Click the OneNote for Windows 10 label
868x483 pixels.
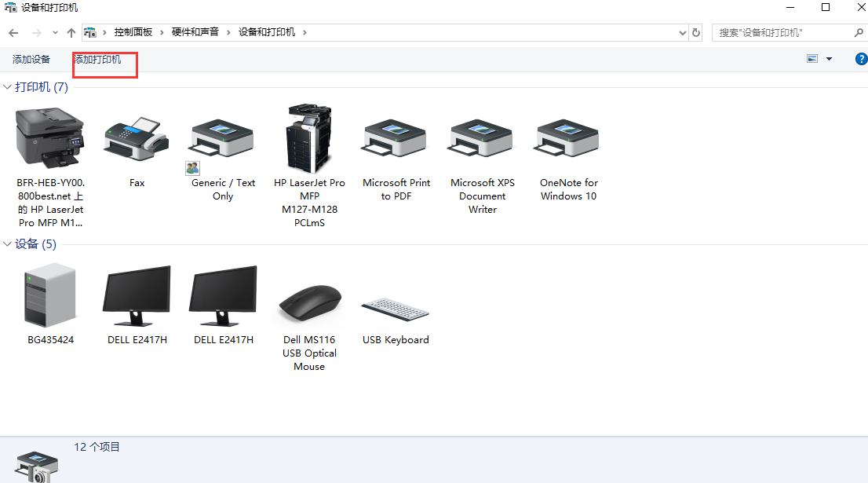point(568,189)
